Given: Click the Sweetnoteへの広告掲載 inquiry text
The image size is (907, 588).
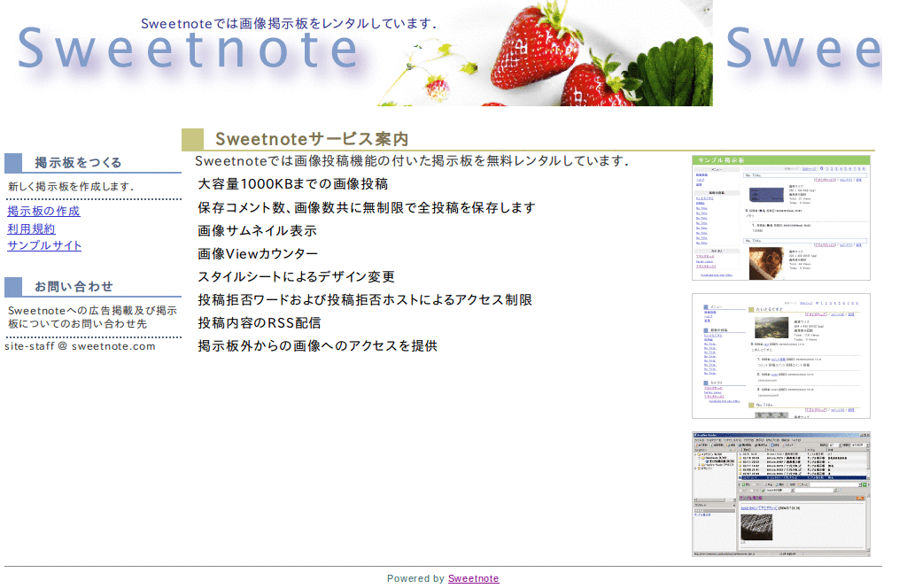Looking at the screenshot, I should click(92, 317).
